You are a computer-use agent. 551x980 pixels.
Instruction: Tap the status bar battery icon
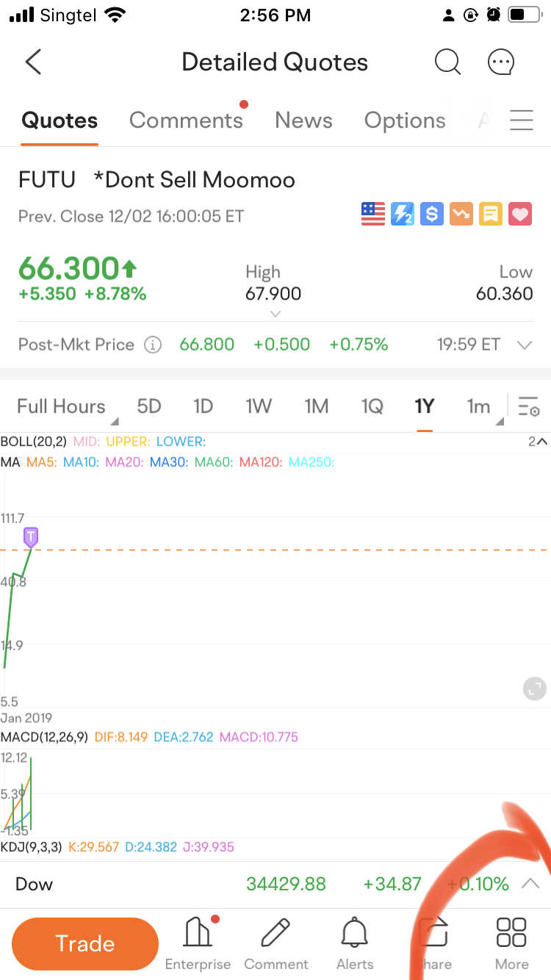(526, 15)
